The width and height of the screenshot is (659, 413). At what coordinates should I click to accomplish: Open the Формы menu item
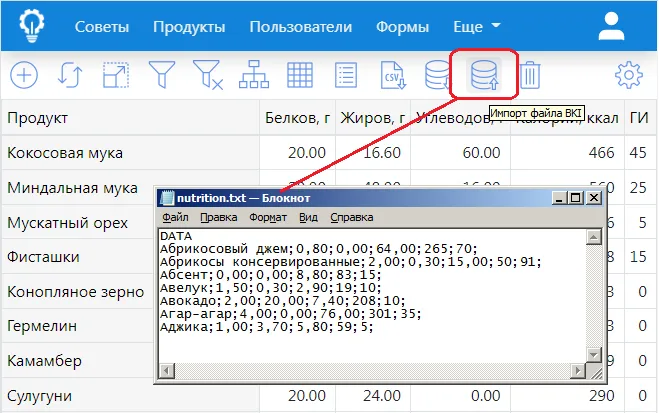(x=402, y=27)
